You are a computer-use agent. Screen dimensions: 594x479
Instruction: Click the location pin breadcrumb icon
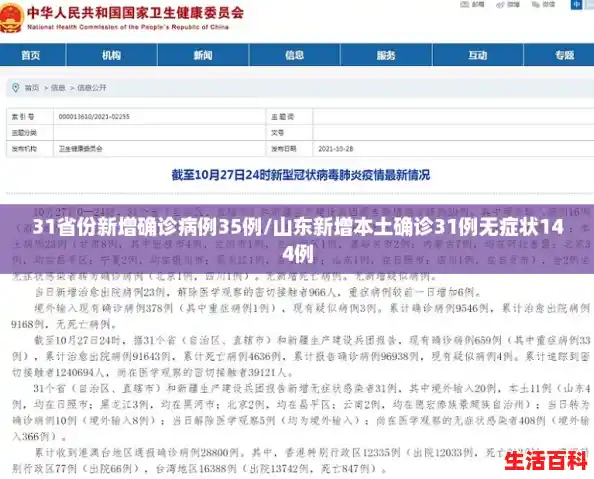point(16,88)
